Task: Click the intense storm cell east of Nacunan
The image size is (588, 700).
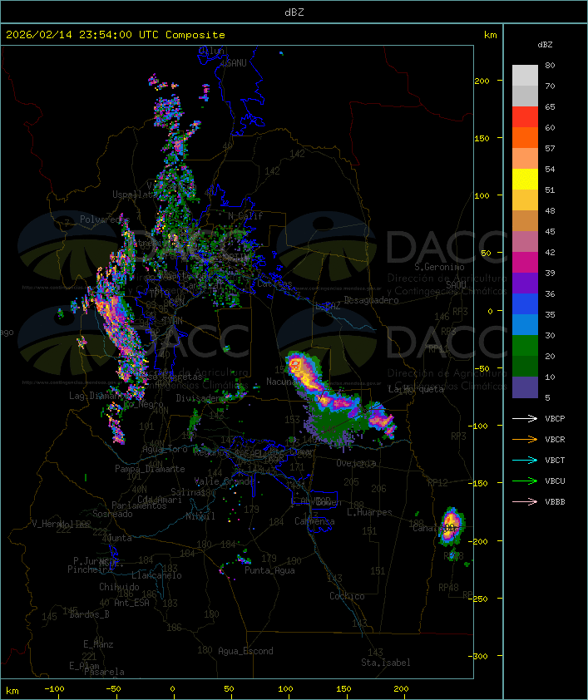Action: [x=304, y=372]
